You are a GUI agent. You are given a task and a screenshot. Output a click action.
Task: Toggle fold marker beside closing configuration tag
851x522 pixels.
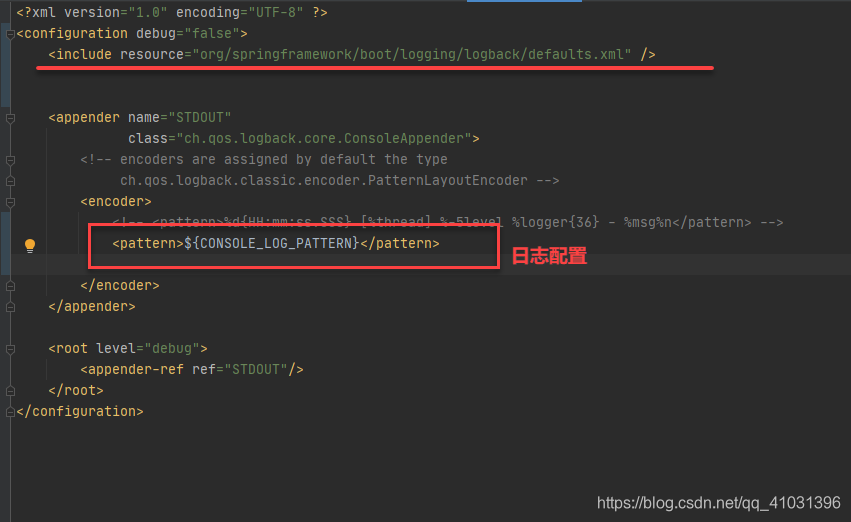coord(10,412)
